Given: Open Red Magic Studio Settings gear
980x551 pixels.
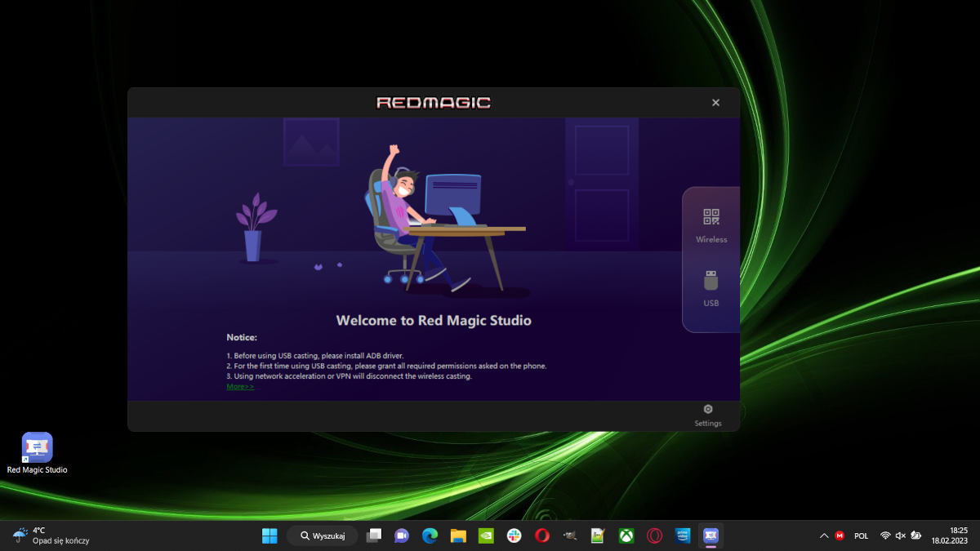Looking at the screenshot, I should click(x=708, y=414).
